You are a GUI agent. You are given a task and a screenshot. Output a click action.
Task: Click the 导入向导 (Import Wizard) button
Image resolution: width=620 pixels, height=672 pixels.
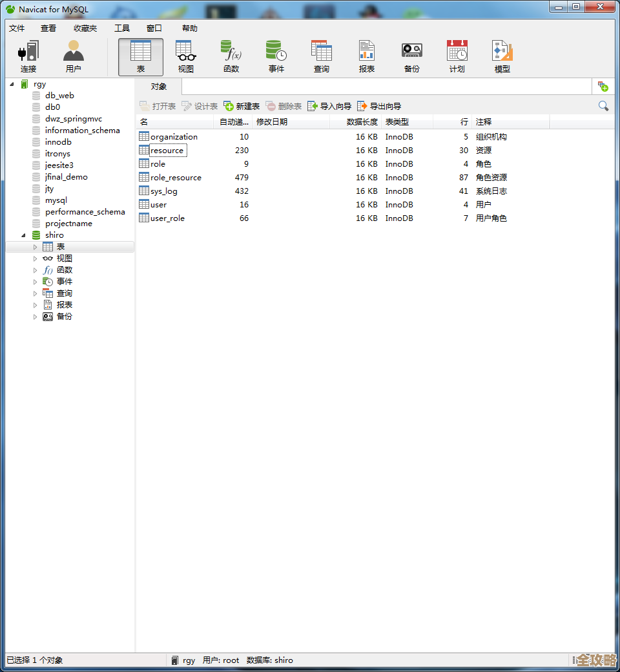[329, 107]
